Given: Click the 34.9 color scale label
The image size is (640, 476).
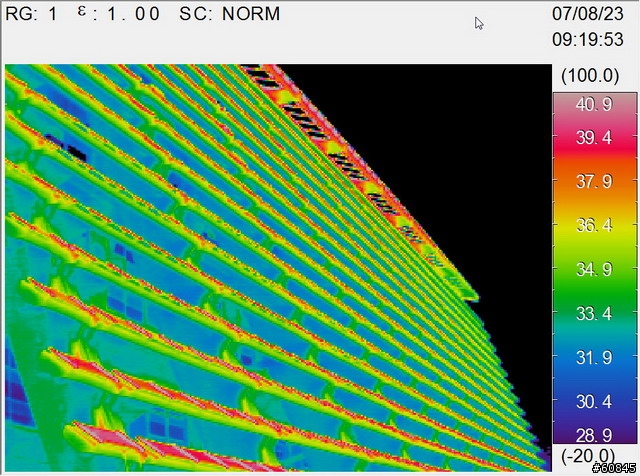Looking at the screenshot, I should tap(594, 269).
